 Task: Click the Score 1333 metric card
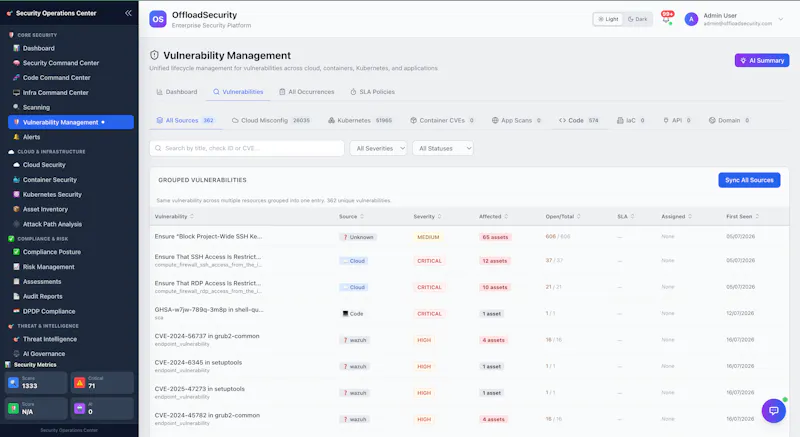(x=36, y=382)
